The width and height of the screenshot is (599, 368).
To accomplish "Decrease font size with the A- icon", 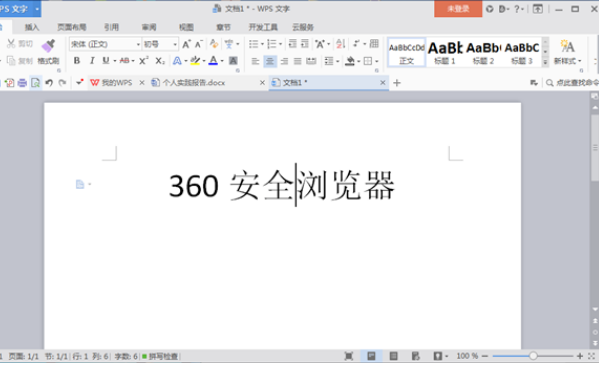I will pos(199,44).
